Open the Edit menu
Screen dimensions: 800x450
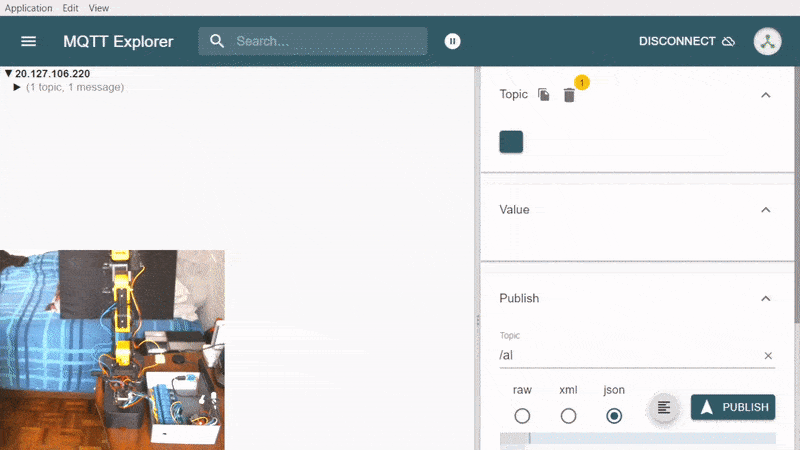pos(70,8)
